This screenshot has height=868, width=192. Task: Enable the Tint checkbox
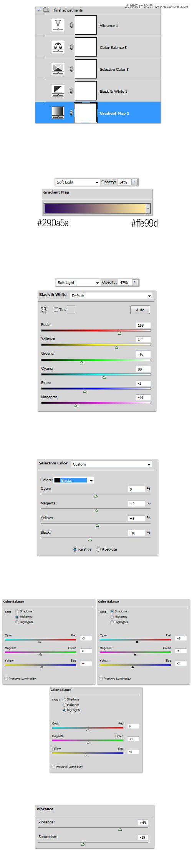point(56,310)
